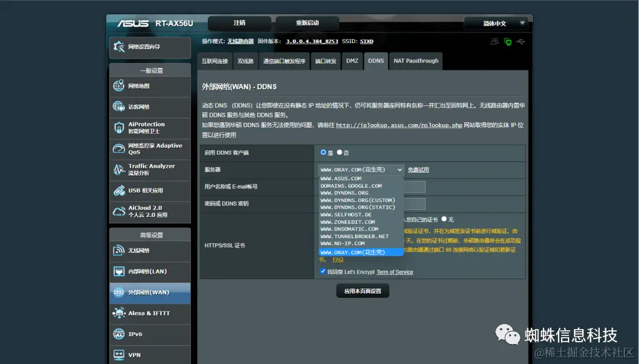The width and height of the screenshot is (639, 364).
Task: Open AiProtection shield icon
Action: 119,128
